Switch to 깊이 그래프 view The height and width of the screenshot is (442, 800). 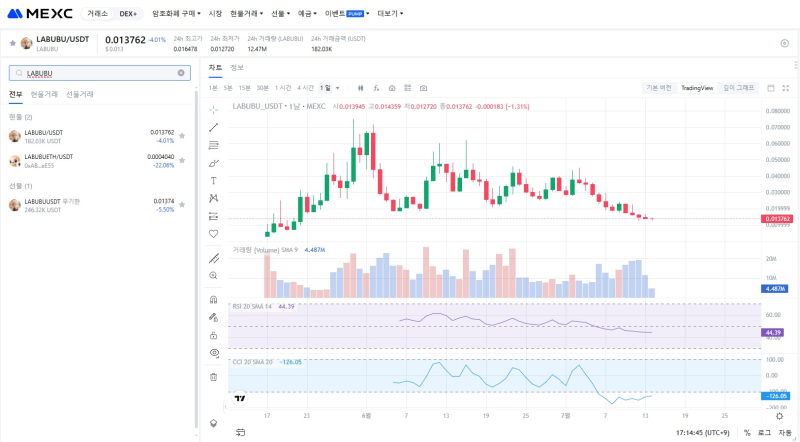(738, 88)
